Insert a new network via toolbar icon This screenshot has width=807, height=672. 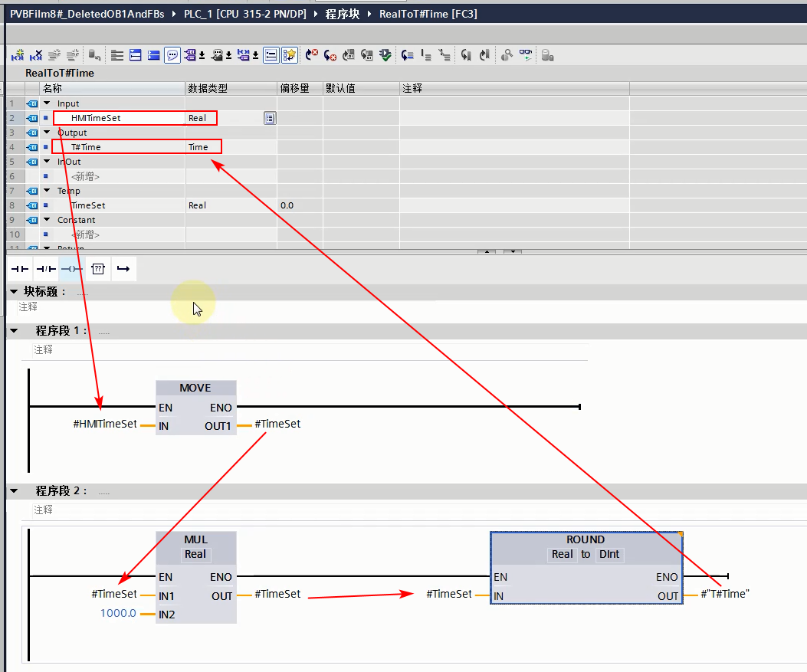(x=18, y=55)
